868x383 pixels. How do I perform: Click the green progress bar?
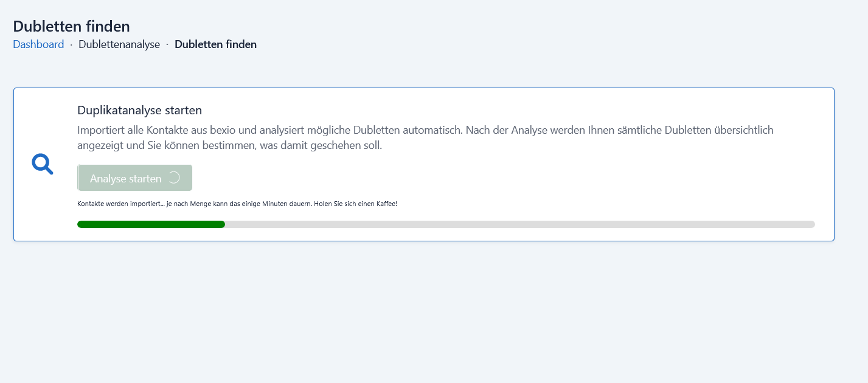click(151, 224)
